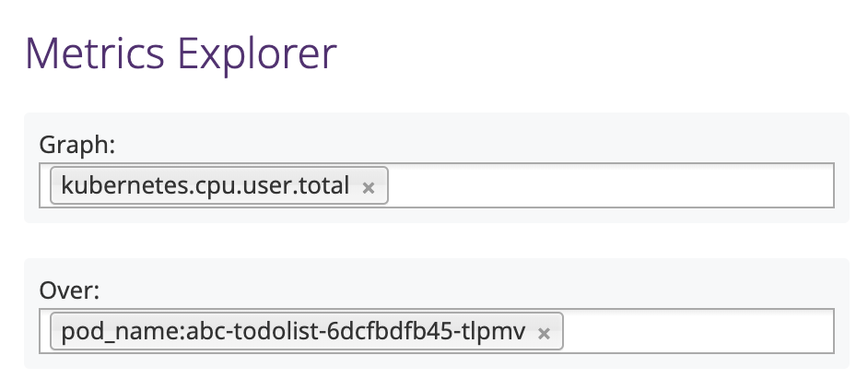Focus the Graph metric input field
This screenshot has height=391, width=868.
click(436, 185)
